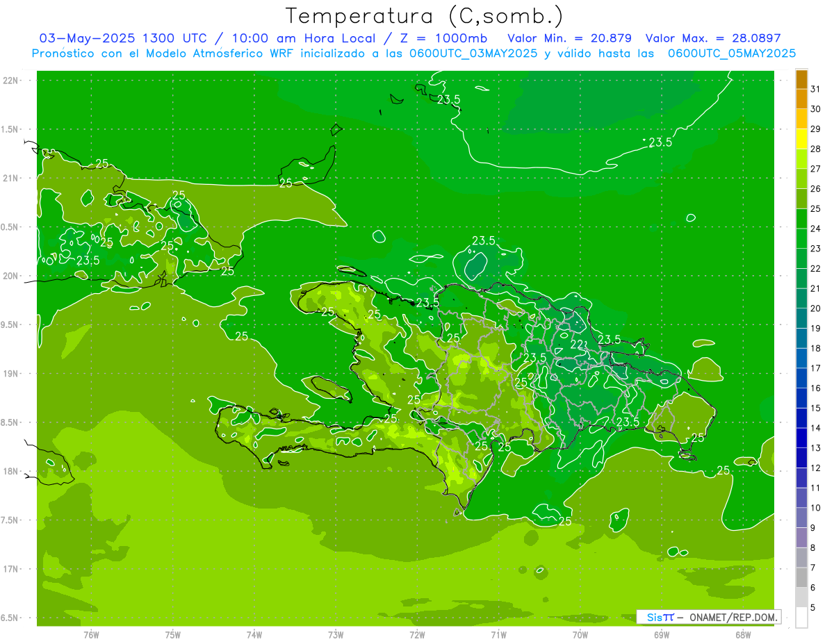The height and width of the screenshot is (644, 834).
Task: Click the longitude label '75W'
Action: point(173,635)
